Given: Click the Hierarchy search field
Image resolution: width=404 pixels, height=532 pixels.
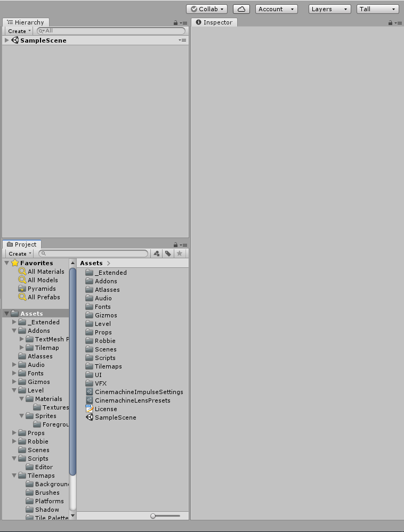Looking at the screenshot, I should pyautogui.click(x=111, y=31).
